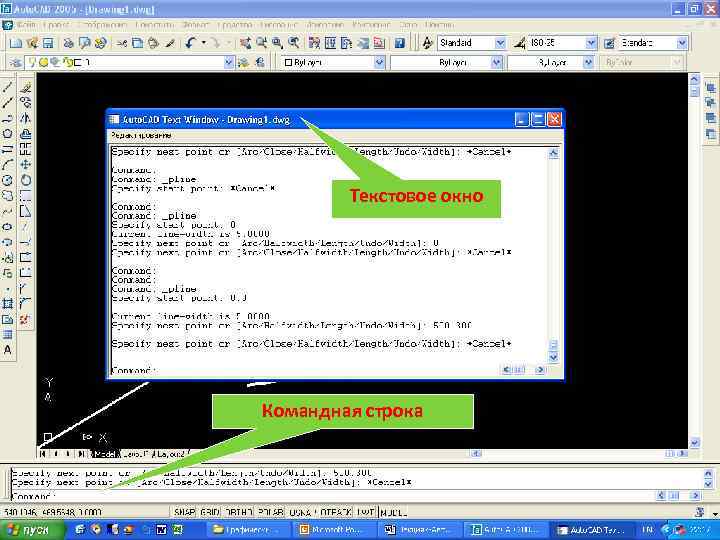
Task: Switch to the Layout2 tab
Action: click(x=170, y=454)
